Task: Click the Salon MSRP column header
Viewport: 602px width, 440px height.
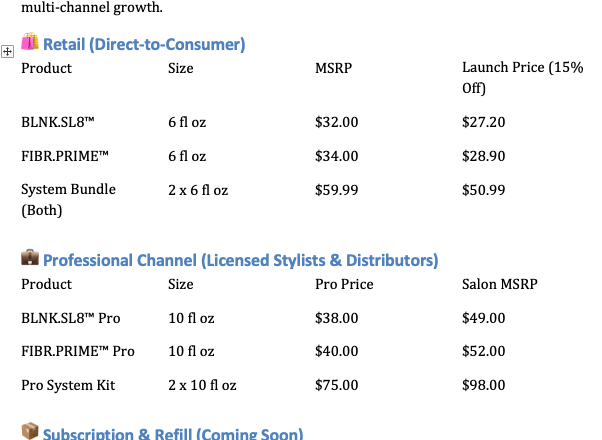Action: point(500,284)
